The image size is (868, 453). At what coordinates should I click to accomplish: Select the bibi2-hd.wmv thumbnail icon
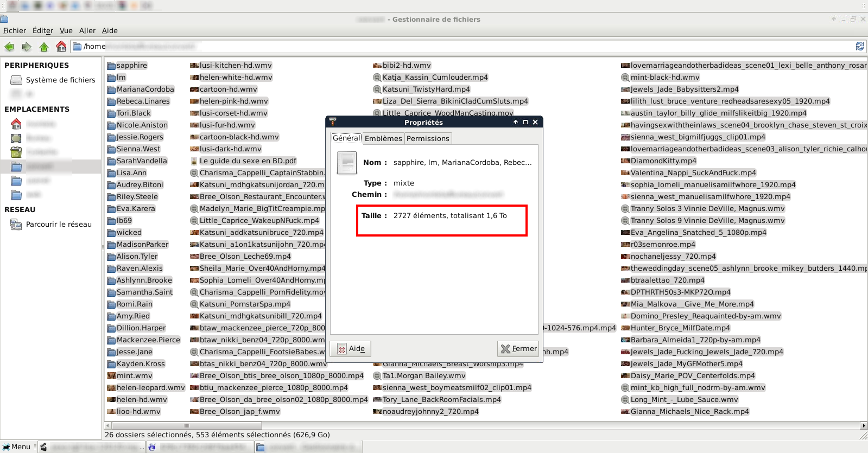click(377, 66)
